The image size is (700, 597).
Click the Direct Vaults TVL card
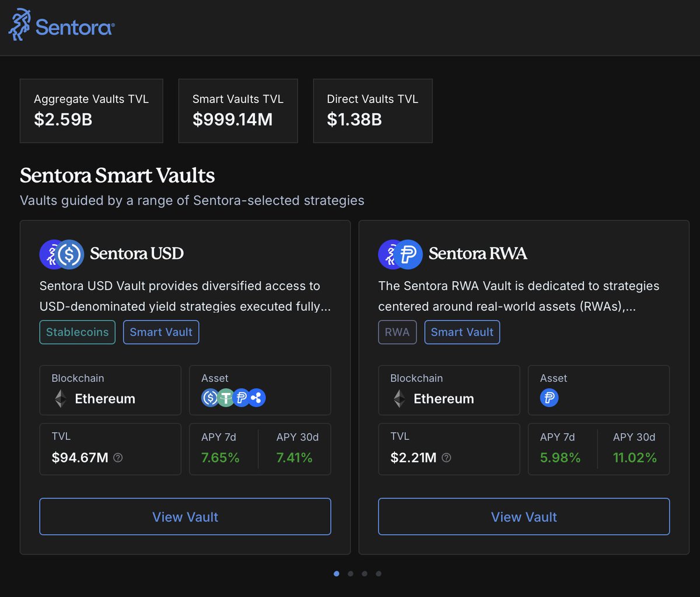coord(373,111)
